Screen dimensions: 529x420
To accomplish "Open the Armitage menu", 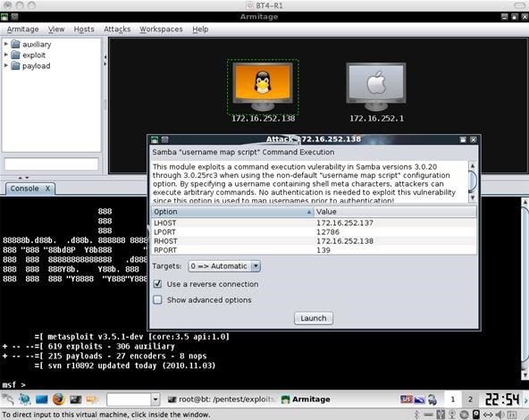I will pyautogui.click(x=22, y=29).
